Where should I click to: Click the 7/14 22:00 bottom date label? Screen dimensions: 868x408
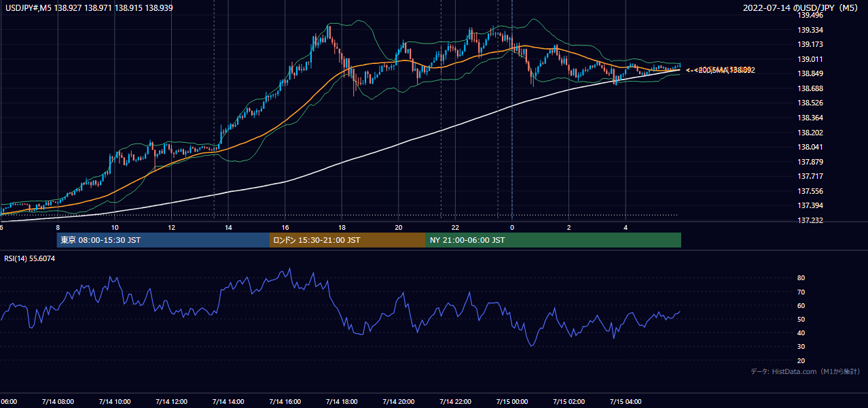click(454, 402)
